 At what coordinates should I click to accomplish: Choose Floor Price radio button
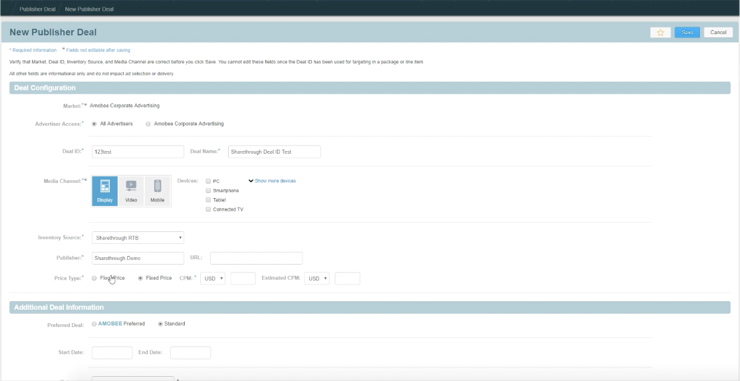coord(94,278)
